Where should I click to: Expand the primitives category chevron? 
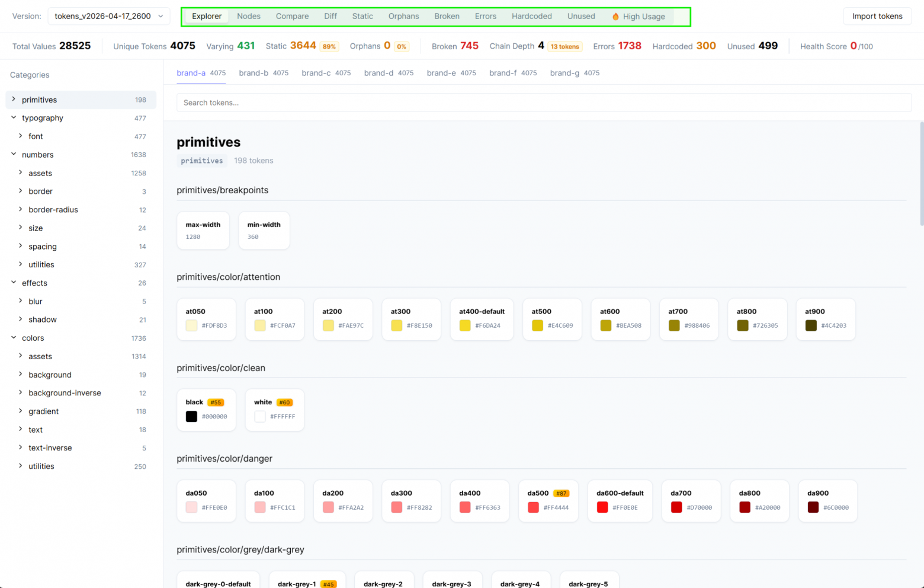click(x=14, y=100)
